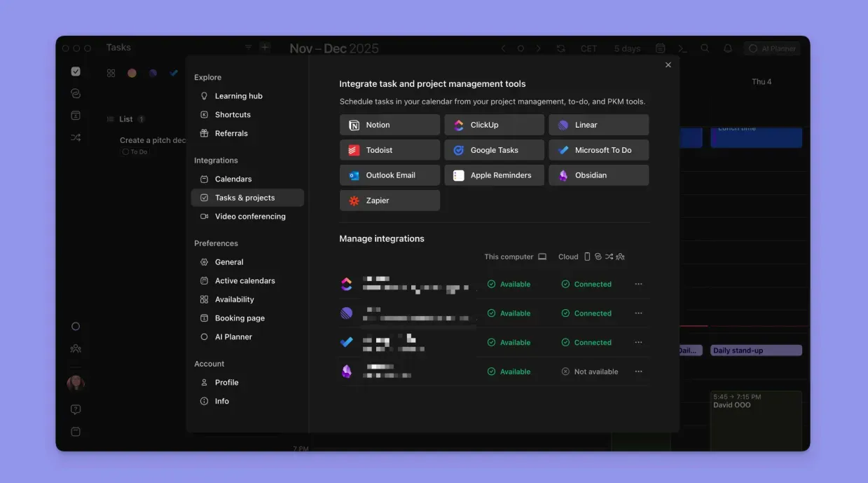Image resolution: width=868 pixels, height=483 pixels.
Task: Connect Microsoft To Do integration
Action: click(598, 150)
